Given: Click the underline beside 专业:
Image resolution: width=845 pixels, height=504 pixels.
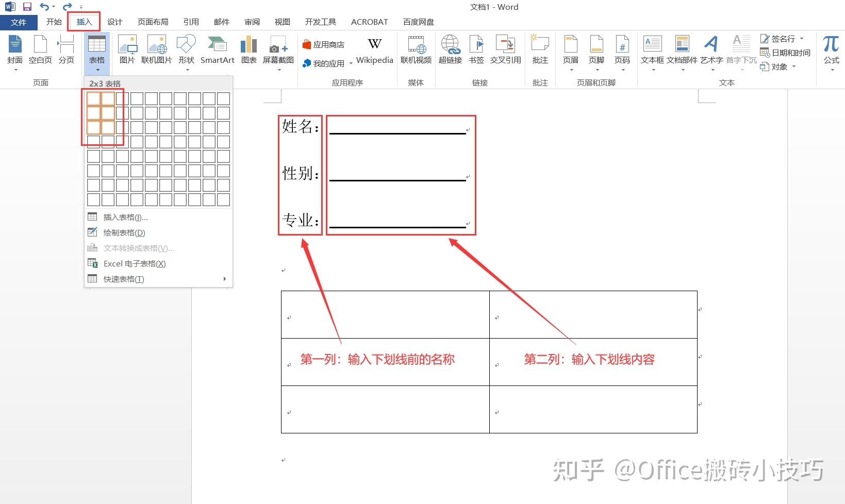Looking at the screenshot, I should [x=397, y=227].
